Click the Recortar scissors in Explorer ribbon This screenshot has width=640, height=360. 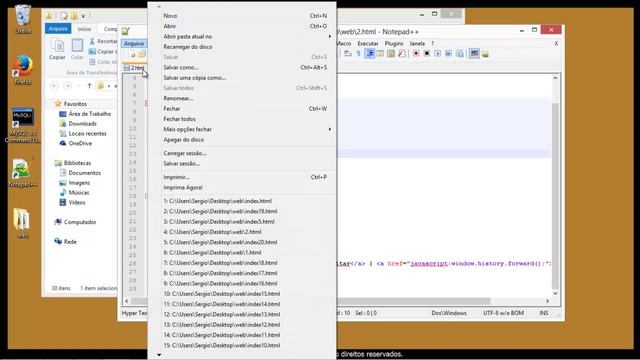point(92,41)
